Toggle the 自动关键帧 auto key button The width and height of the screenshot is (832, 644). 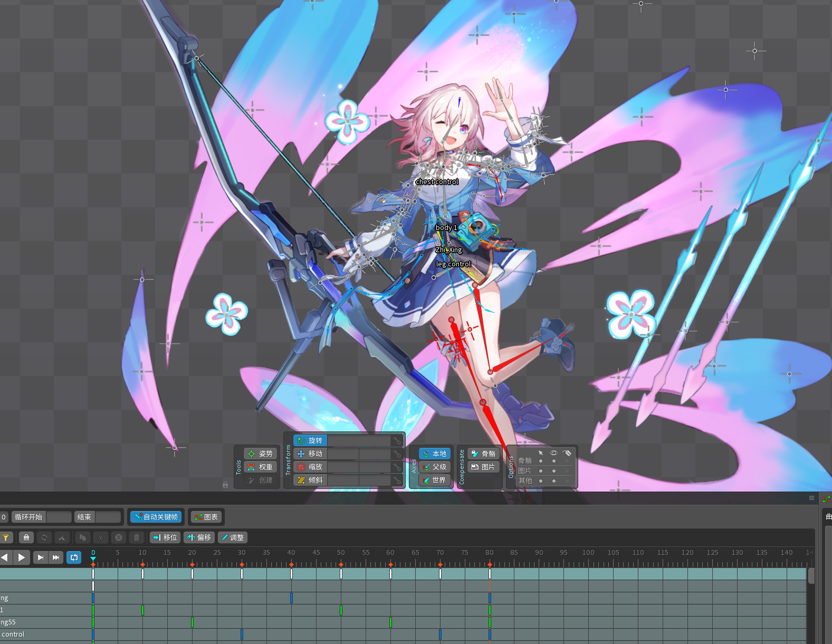[156, 517]
